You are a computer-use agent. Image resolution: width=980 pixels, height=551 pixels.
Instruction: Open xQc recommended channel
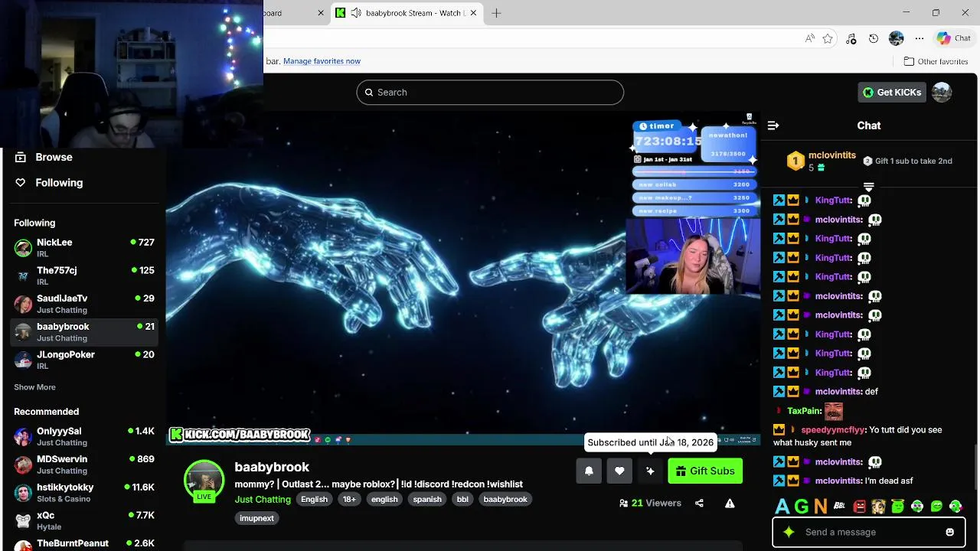tap(85, 520)
